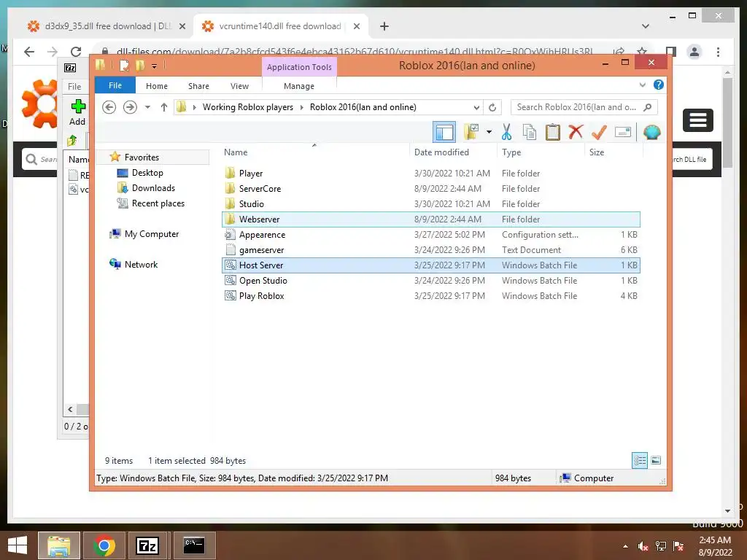The height and width of the screenshot is (560, 747).
Task: Open Network in navigation pane
Action: tap(141, 264)
